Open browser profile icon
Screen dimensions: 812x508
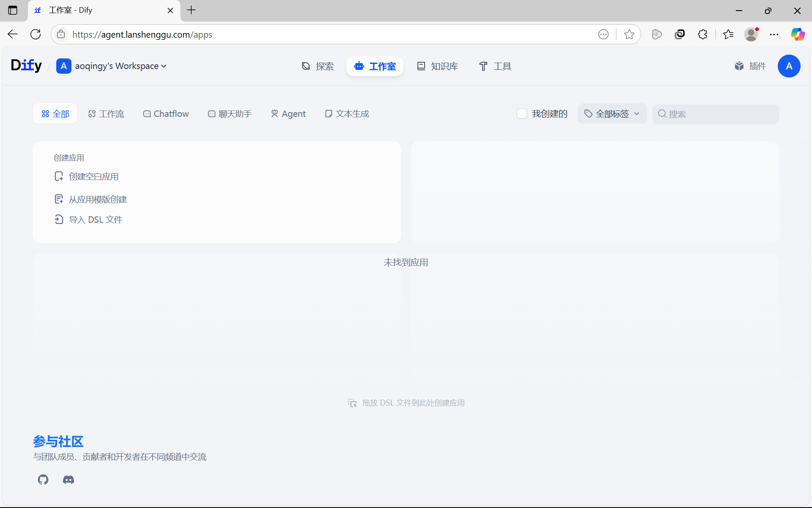[x=752, y=34]
